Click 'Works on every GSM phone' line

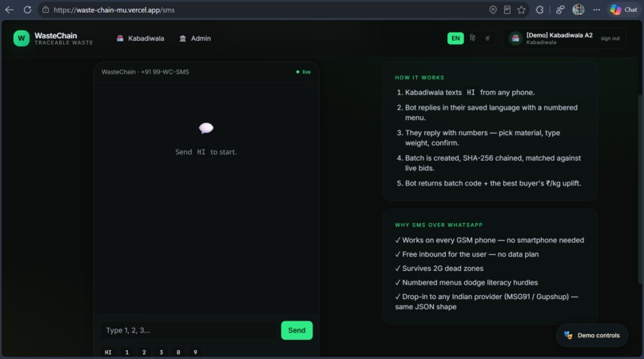[490, 240]
